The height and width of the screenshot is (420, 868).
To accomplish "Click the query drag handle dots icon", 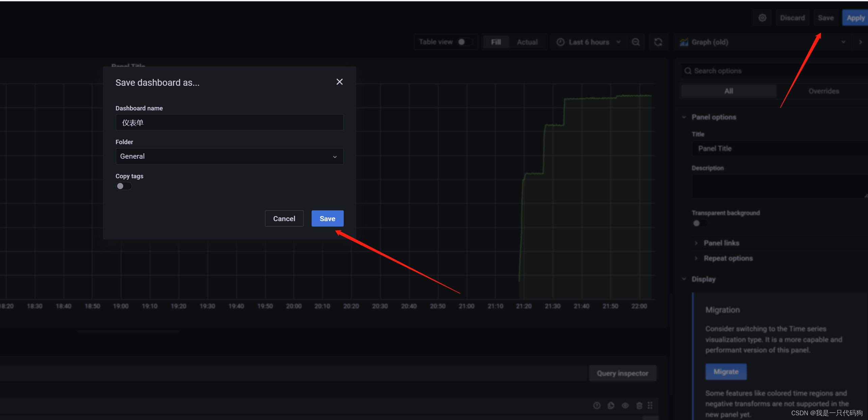I will click(x=650, y=405).
